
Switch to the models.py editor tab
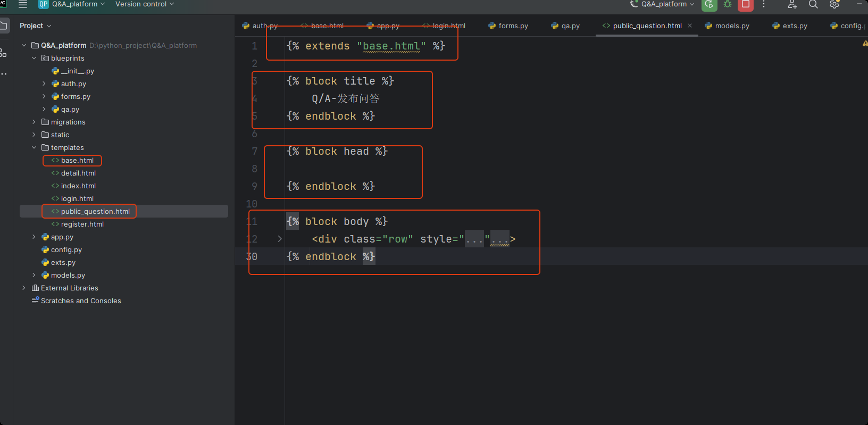tap(728, 26)
